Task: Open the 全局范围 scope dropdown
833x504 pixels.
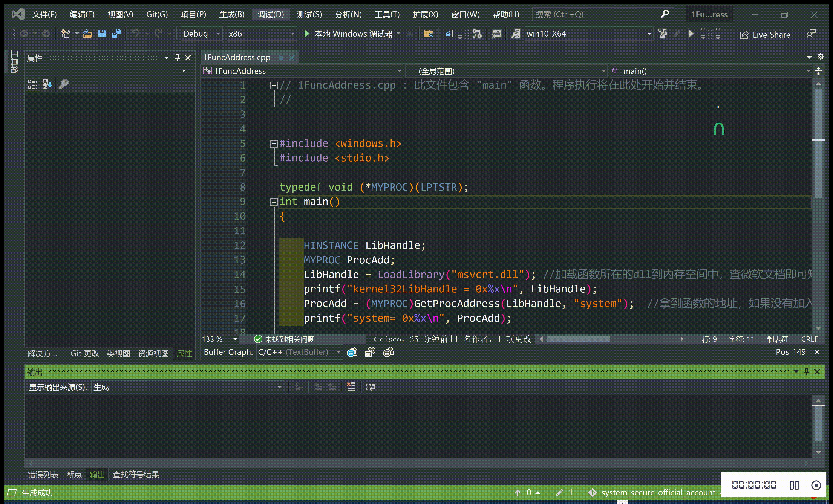Action: tap(506, 71)
